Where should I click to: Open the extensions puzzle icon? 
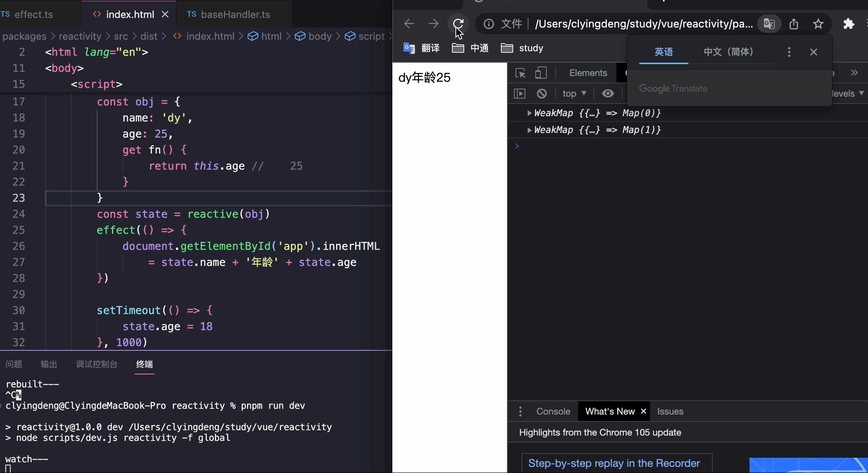coord(848,24)
